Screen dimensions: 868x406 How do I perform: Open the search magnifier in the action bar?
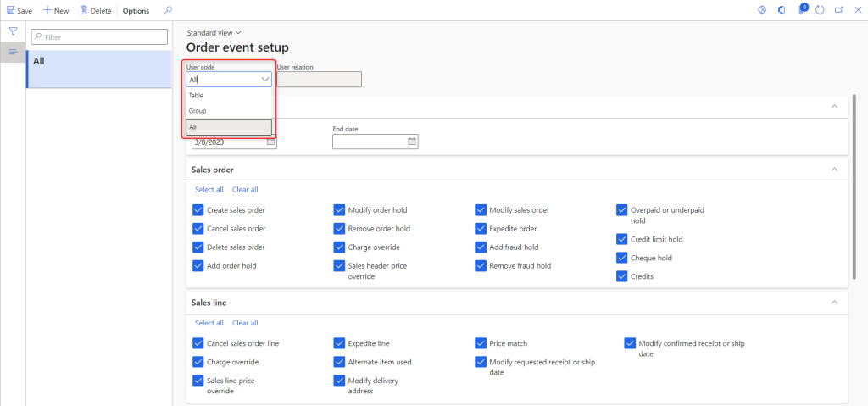pos(168,11)
